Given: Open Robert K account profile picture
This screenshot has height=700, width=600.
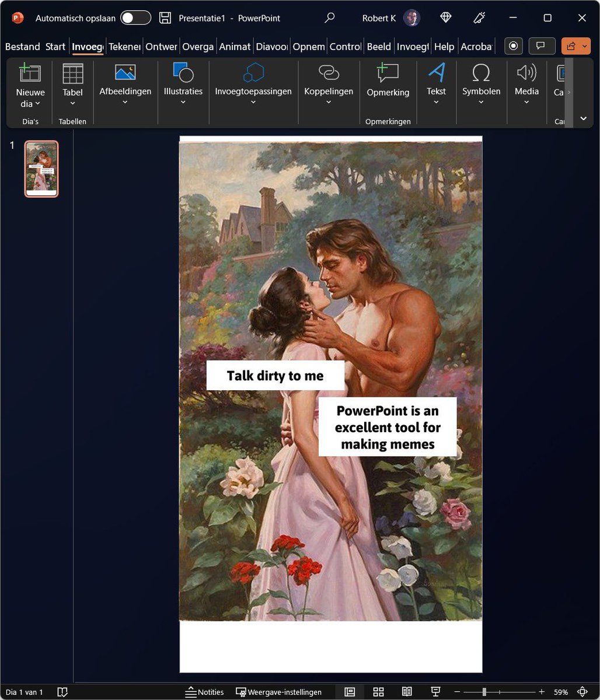Looking at the screenshot, I should click(x=412, y=18).
